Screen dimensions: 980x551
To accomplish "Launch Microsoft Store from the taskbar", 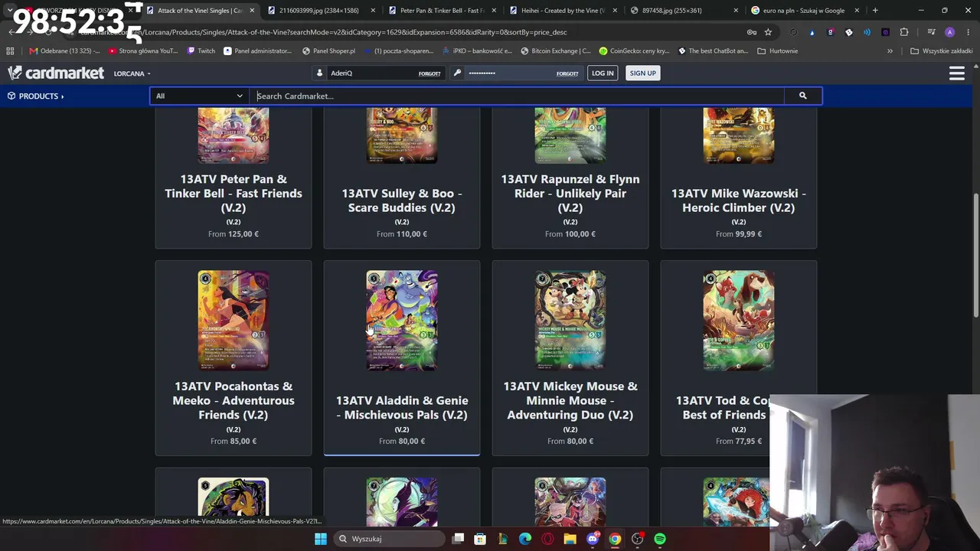I will tap(480, 539).
